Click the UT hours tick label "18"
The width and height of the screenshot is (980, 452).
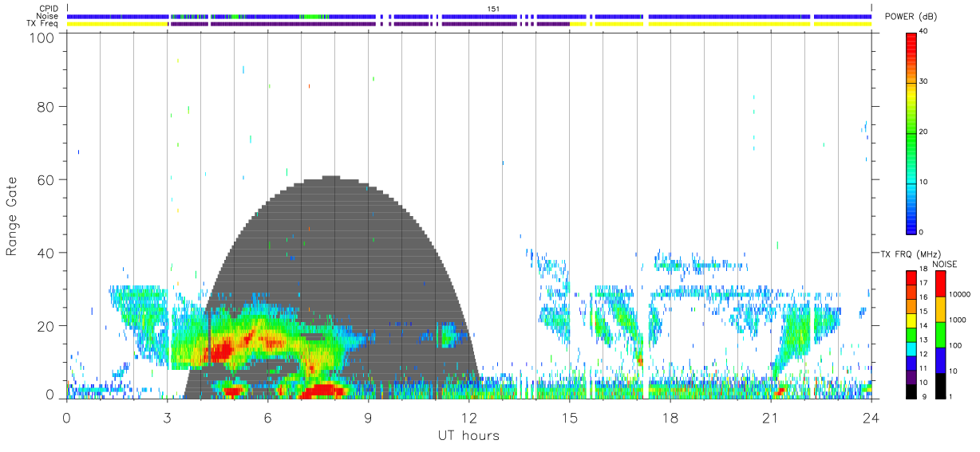pos(670,418)
